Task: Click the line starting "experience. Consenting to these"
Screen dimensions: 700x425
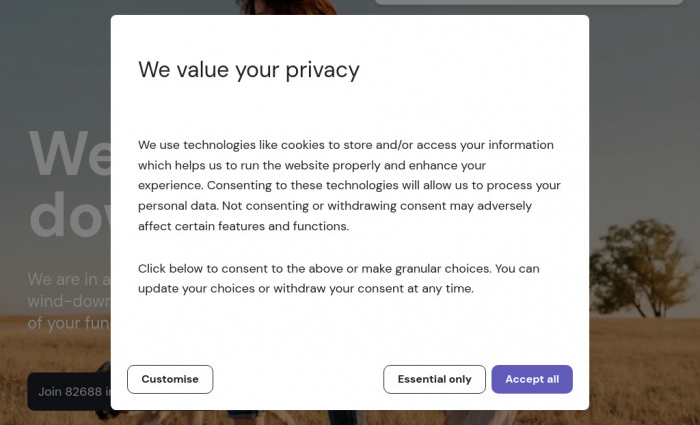Action: (x=349, y=185)
